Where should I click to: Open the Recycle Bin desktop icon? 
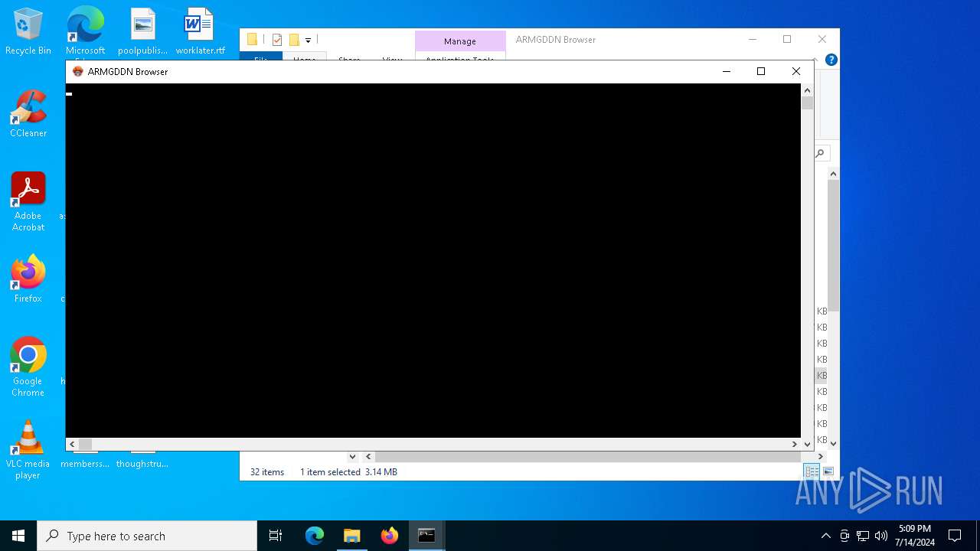click(28, 32)
